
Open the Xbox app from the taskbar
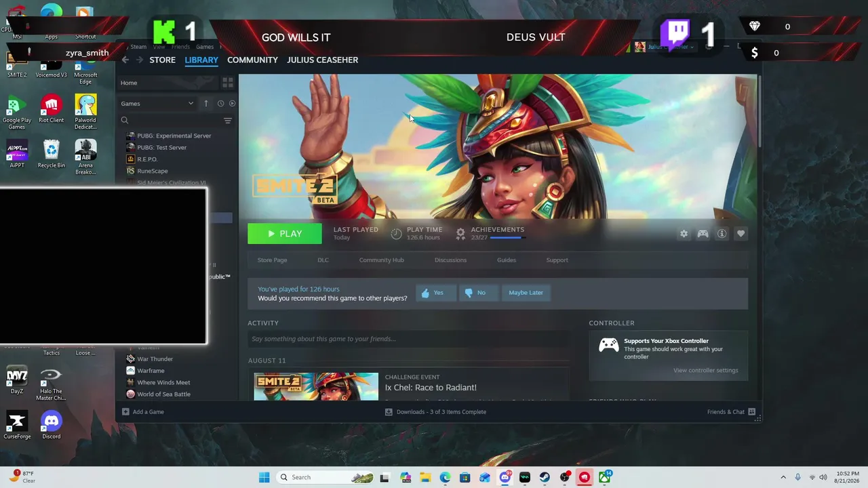coord(604,477)
